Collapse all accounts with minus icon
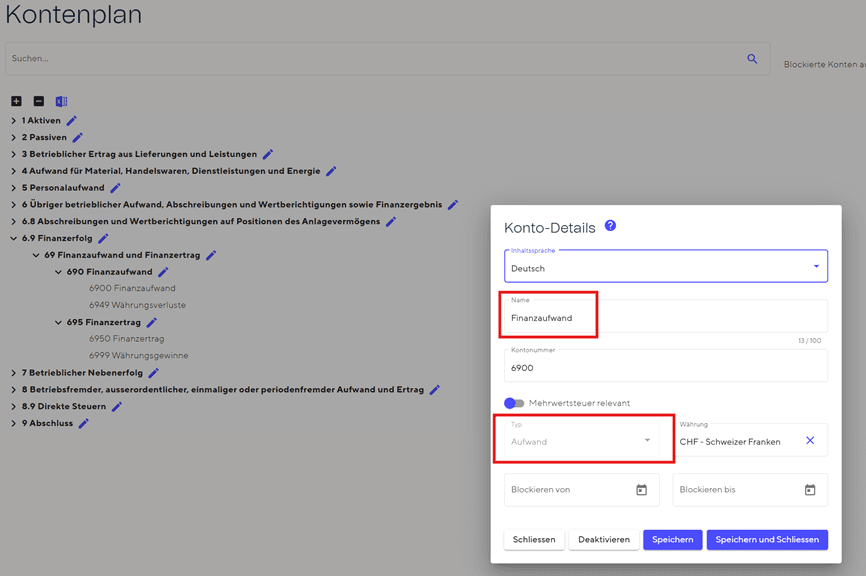Screen dimensions: 866x576 coord(38,102)
